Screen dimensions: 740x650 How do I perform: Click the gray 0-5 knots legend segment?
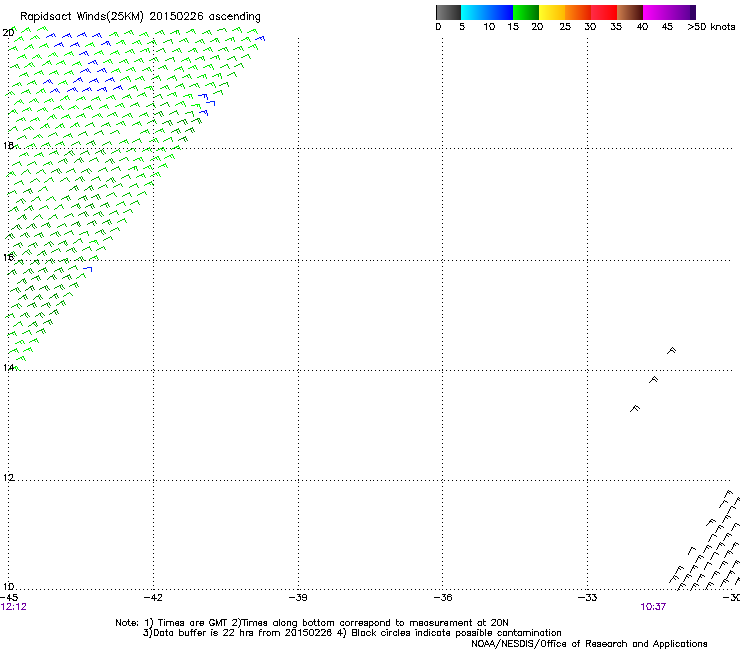[x=448, y=12]
